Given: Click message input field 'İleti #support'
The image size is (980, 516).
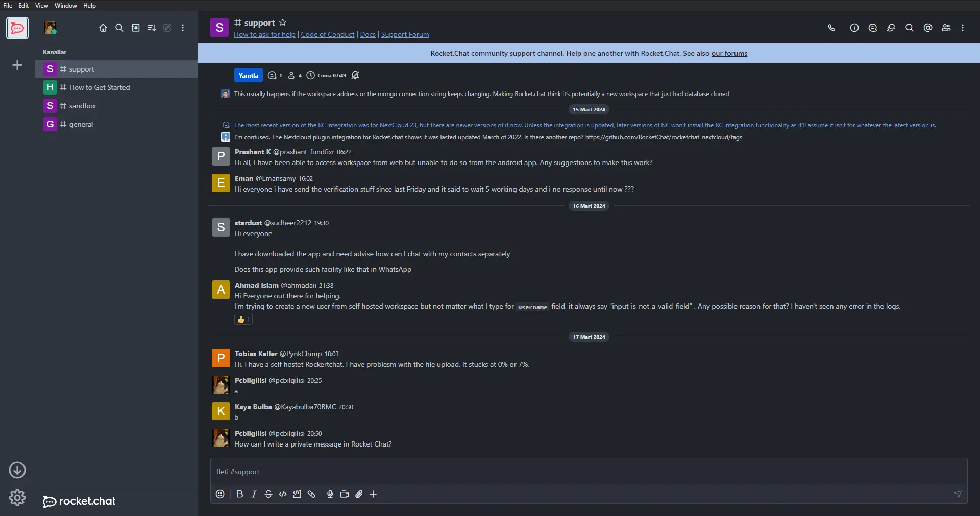Looking at the screenshot, I should [589, 472].
